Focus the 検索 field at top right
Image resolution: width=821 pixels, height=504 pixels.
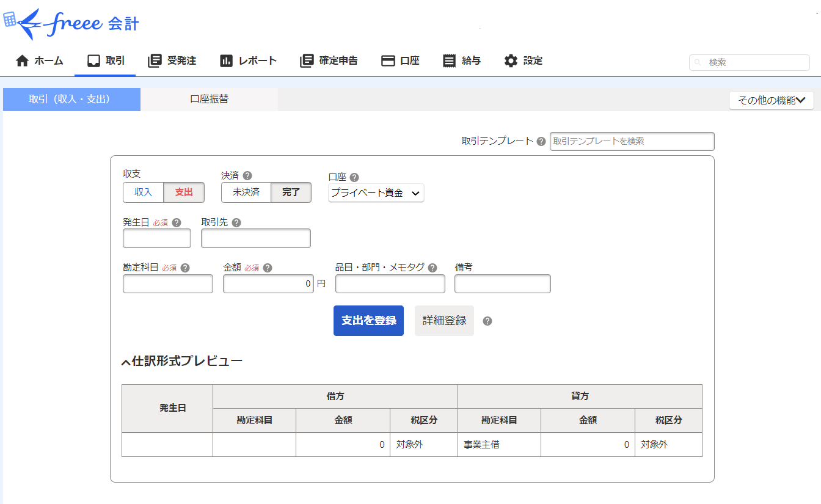750,62
